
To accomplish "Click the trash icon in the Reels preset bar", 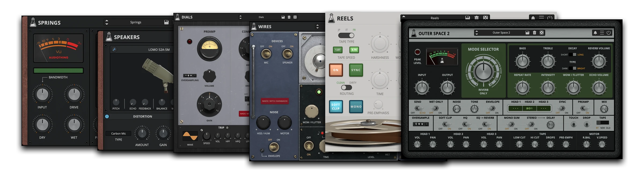I will point(477,18).
